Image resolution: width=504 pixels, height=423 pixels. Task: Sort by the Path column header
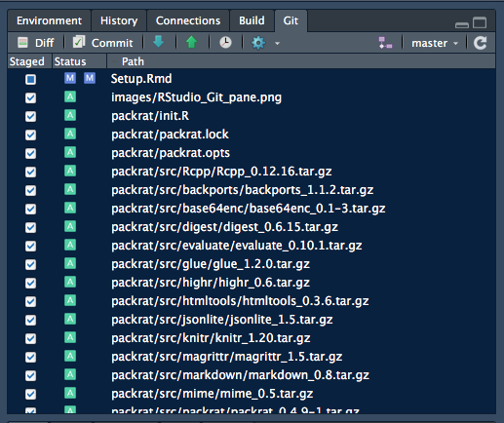pos(301,61)
